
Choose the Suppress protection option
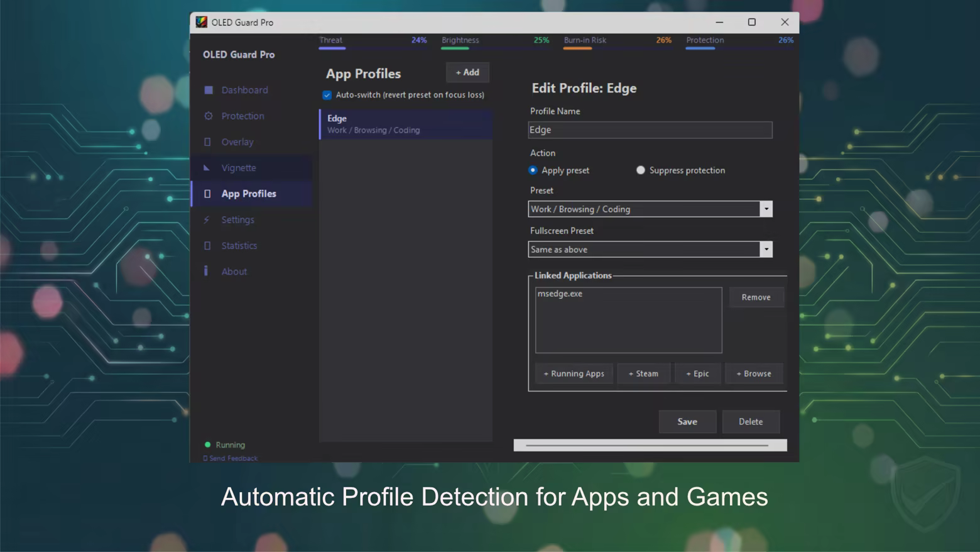click(x=641, y=170)
